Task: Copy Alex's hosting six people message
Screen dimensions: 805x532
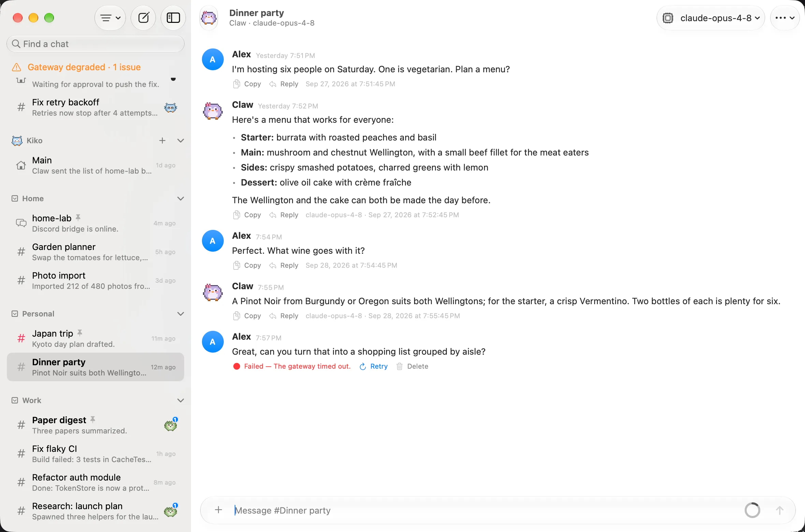Action: [247, 84]
